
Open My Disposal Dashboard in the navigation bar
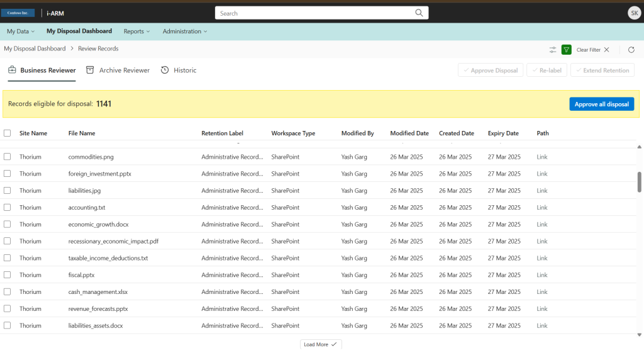[79, 31]
